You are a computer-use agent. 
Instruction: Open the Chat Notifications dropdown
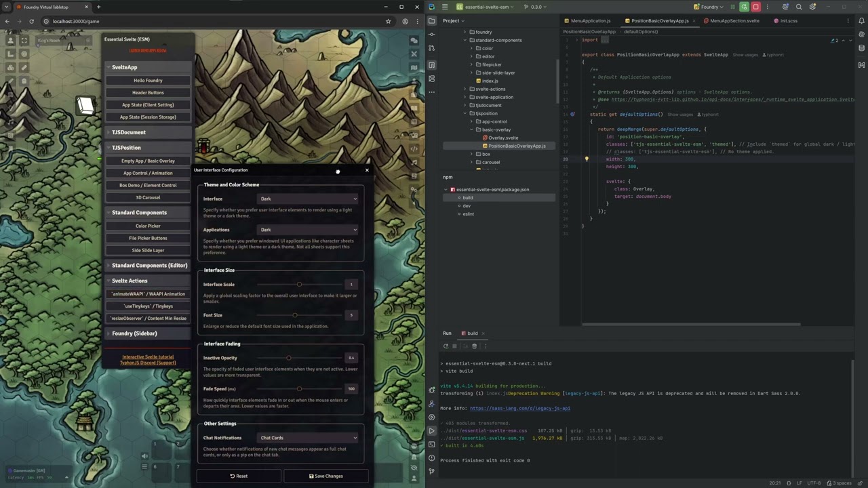click(309, 438)
